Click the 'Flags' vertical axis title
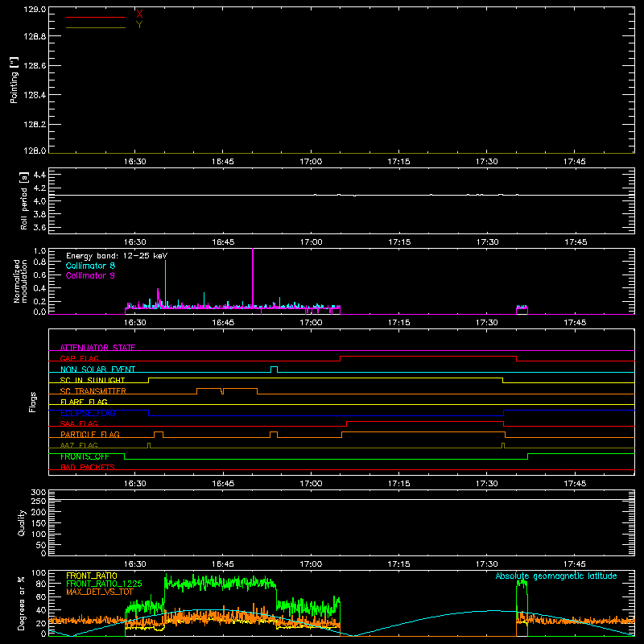 coord(32,402)
